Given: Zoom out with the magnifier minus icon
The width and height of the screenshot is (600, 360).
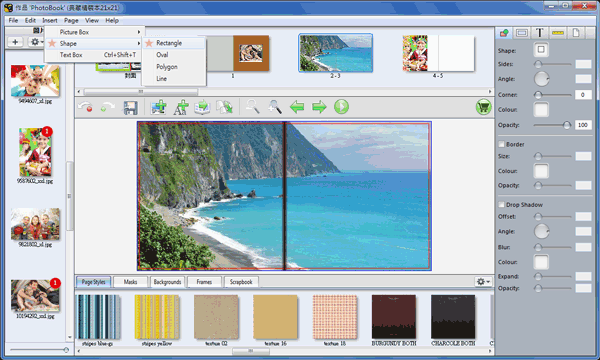Looking at the screenshot, I should click(x=253, y=107).
